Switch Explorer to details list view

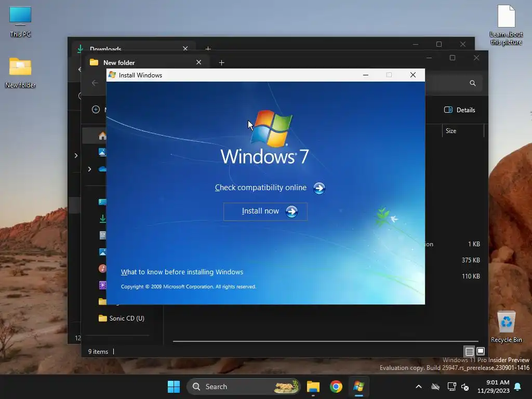pos(469,351)
